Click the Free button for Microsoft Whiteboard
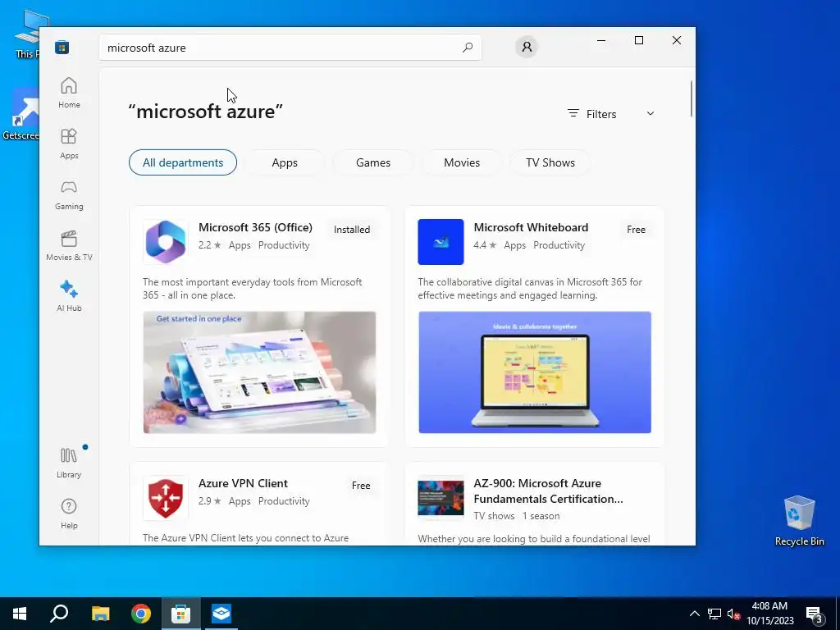Image resolution: width=840 pixels, height=630 pixels. (x=636, y=230)
